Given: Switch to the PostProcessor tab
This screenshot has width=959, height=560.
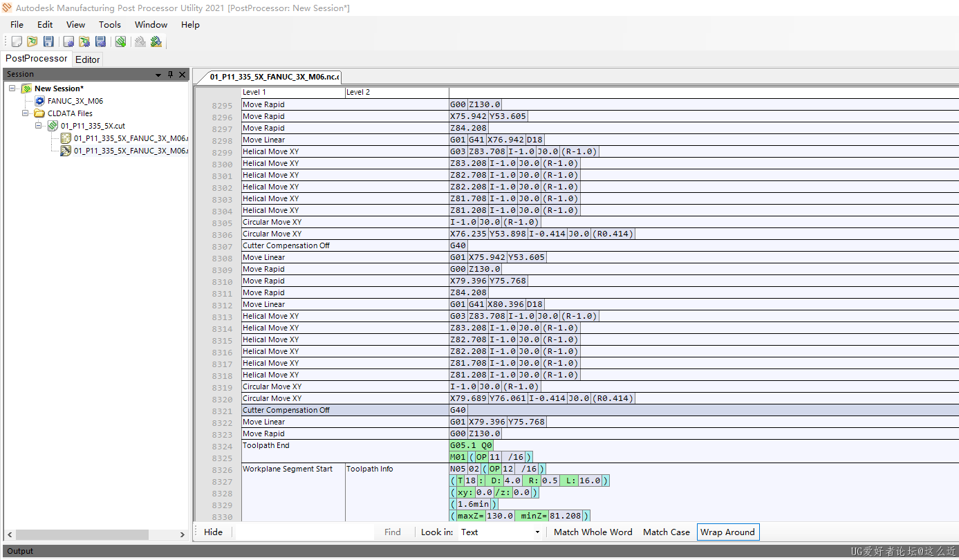Looking at the screenshot, I should [x=36, y=59].
